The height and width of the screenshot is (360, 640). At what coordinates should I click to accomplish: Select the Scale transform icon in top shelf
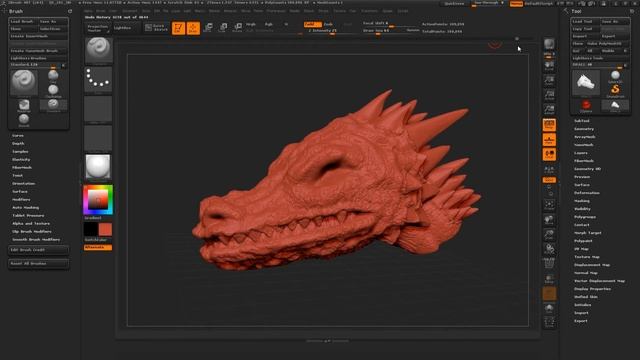point(223,28)
